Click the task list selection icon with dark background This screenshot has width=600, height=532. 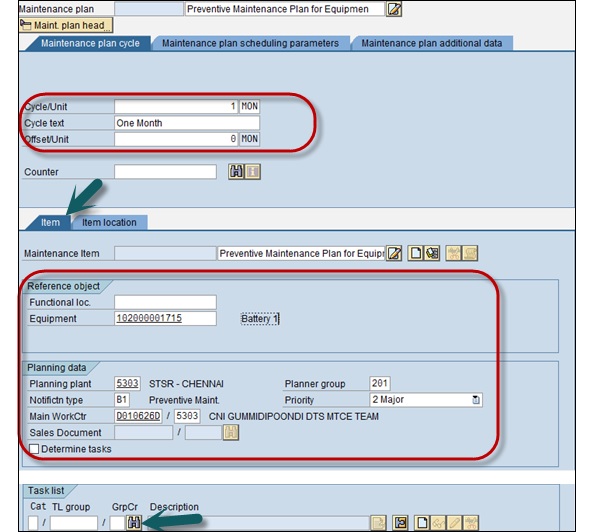click(400, 523)
